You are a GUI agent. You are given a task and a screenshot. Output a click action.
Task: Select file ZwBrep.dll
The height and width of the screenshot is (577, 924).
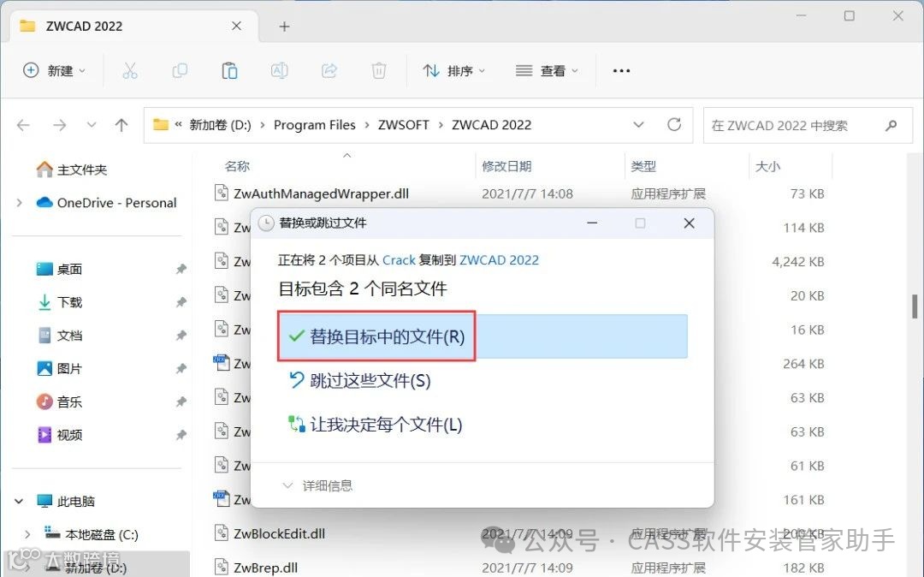(x=265, y=568)
